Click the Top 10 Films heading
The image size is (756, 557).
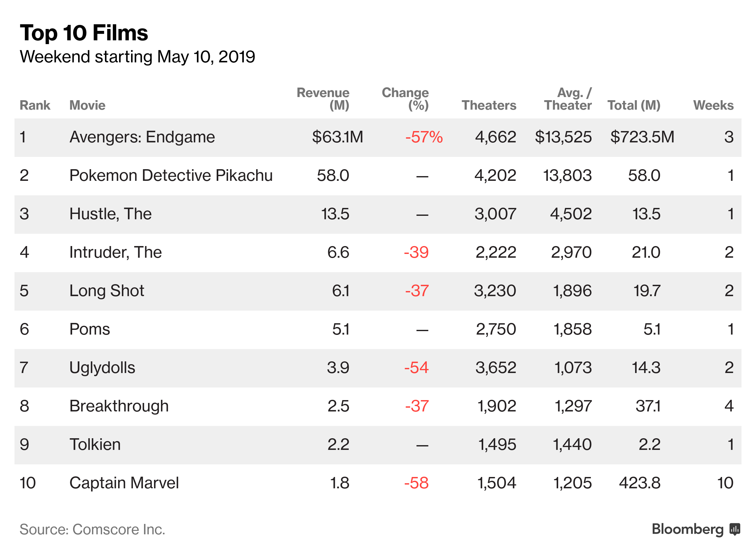(84, 33)
